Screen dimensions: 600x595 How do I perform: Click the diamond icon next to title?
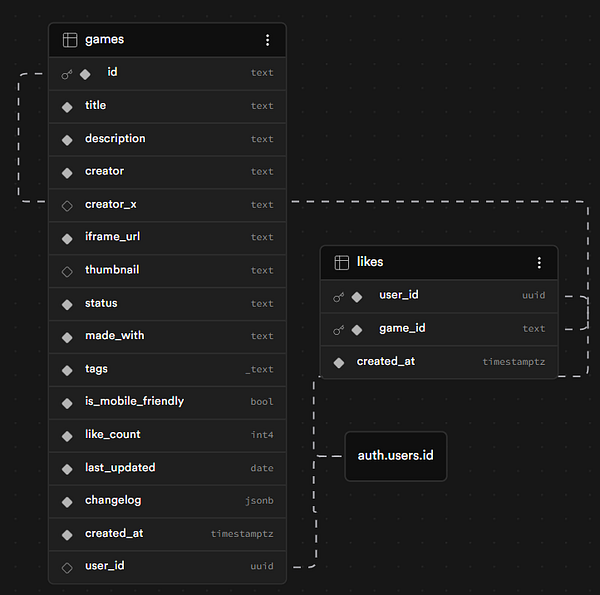67,106
